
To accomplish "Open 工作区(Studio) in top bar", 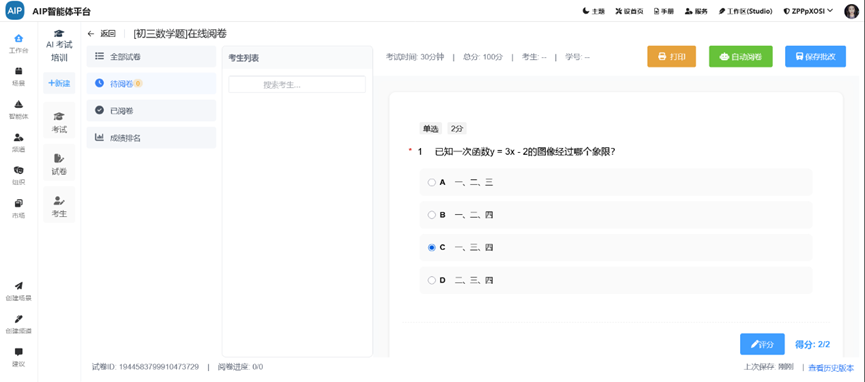I will pos(745,11).
